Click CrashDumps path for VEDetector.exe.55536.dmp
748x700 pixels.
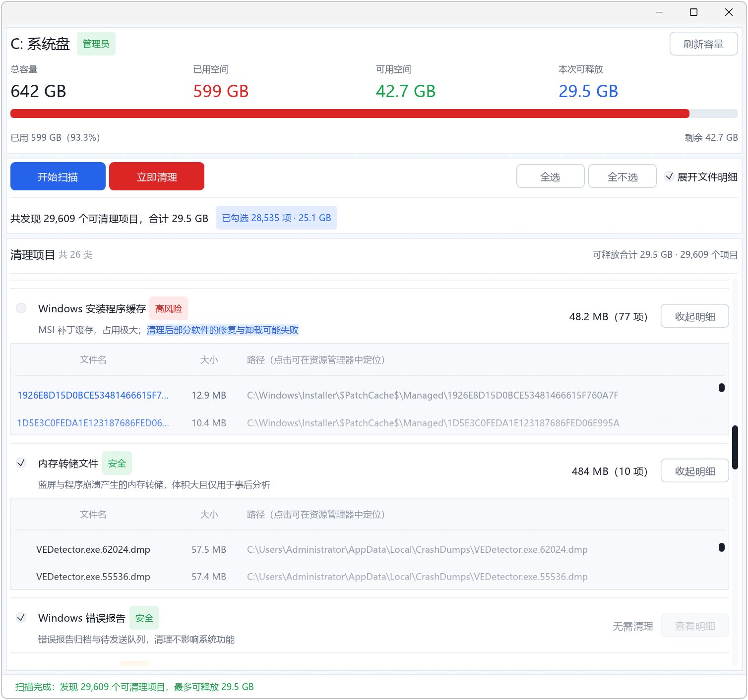[417, 577]
